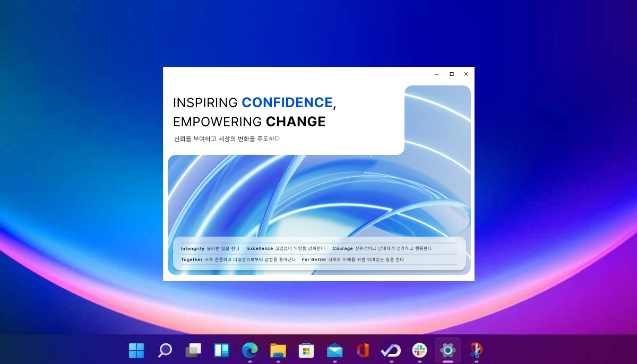Open File Explorer folder icon
The height and width of the screenshot is (364, 637).
(278, 350)
